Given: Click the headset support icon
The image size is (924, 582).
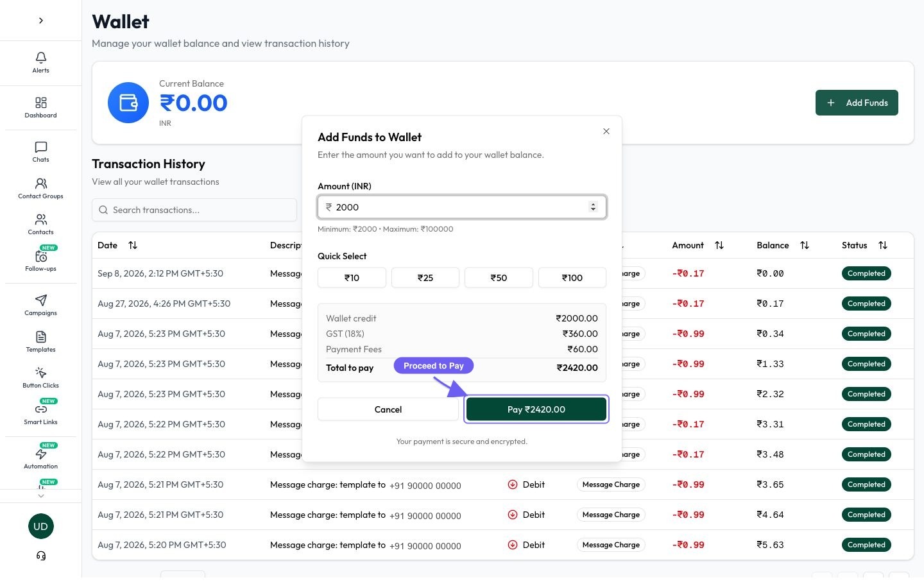Looking at the screenshot, I should [41, 556].
